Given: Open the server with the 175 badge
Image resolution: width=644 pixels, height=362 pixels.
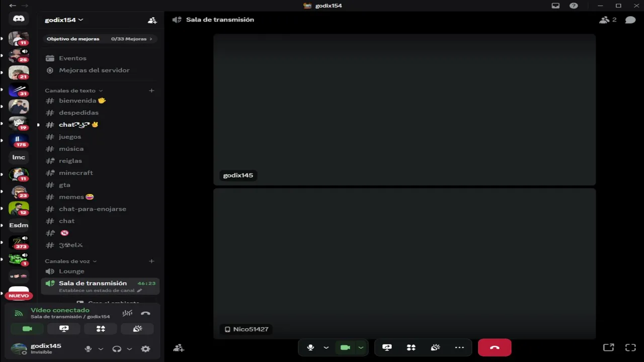Looking at the screenshot, I should click(x=19, y=140).
